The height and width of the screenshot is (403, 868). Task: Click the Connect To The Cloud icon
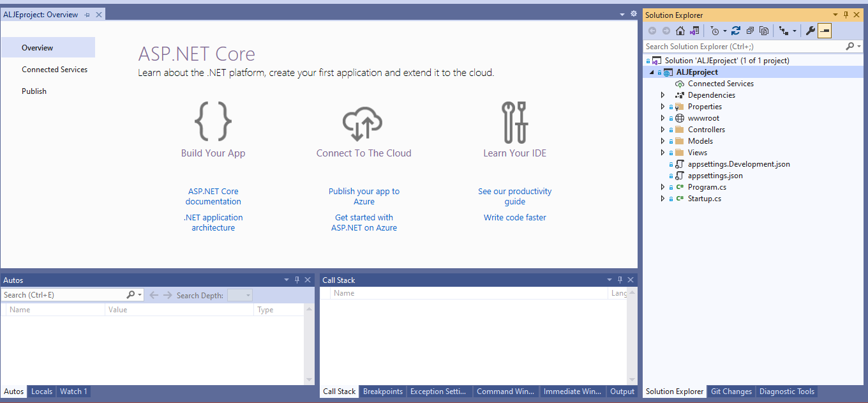click(x=363, y=124)
